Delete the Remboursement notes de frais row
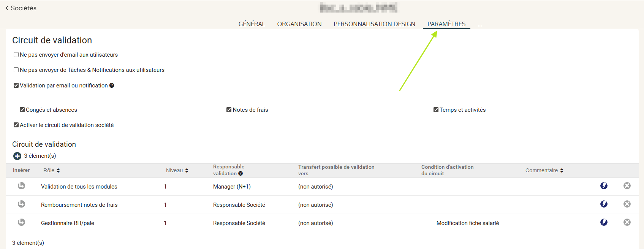The width and height of the screenshot is (644, 249). tap(627, 204)
